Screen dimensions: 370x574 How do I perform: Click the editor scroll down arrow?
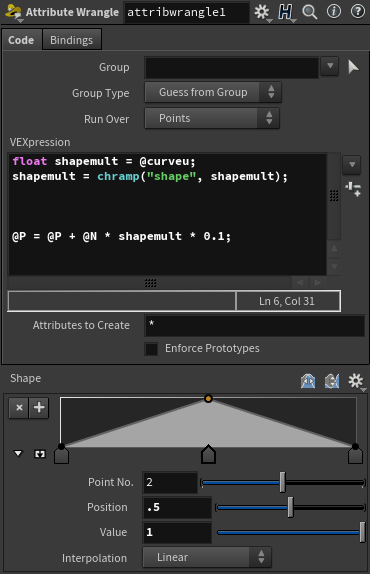pyautogui.click(x=334, y=266)
